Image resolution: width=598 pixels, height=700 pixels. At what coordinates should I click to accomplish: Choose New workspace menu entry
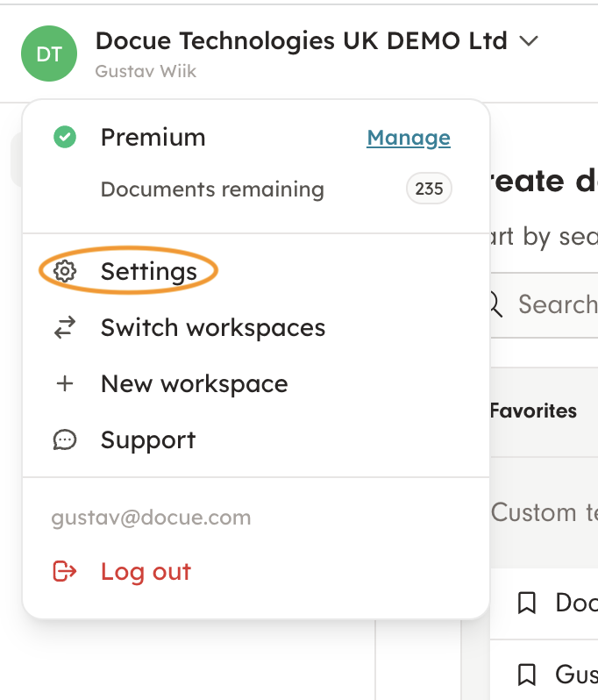point(194,384)
